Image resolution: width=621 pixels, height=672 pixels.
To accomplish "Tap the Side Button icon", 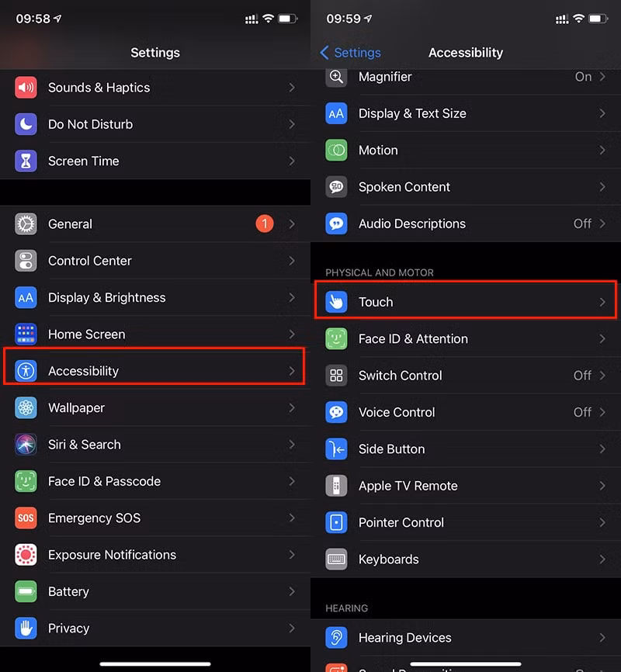I will click(336, 449).
